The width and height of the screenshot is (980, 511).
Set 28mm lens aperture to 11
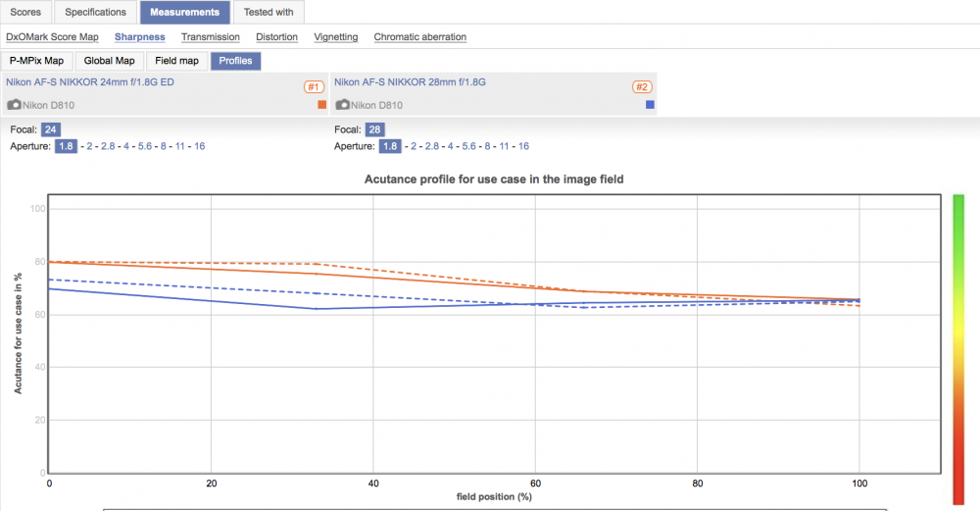tap(505, 146)
